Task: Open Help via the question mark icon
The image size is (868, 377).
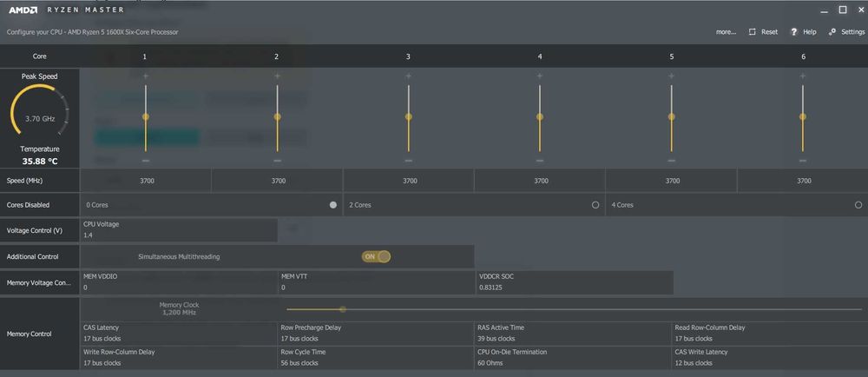Action: click(794, 32)
